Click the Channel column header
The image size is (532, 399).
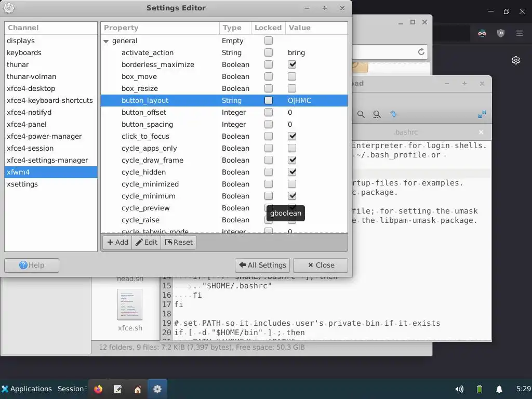click(x=51, y=28)
